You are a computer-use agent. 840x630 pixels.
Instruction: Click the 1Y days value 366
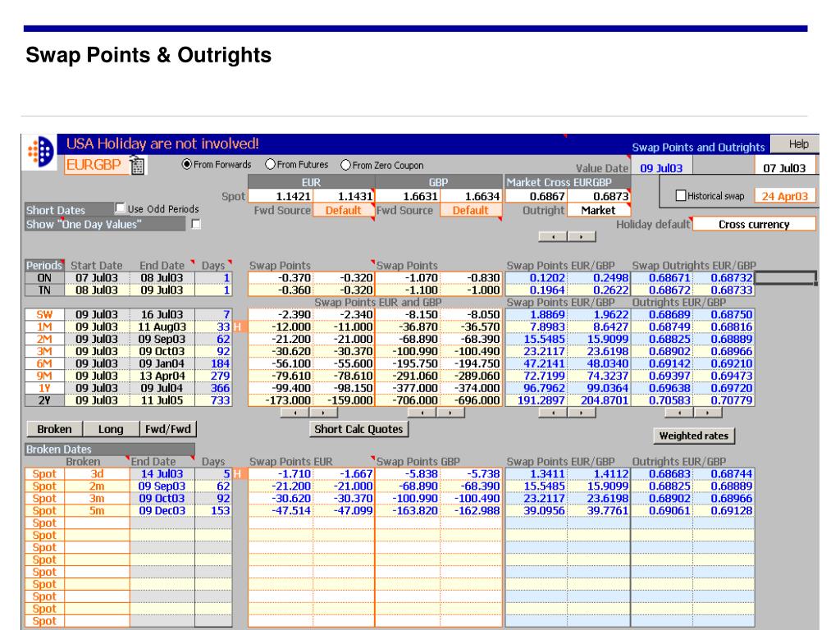point(213,388)
